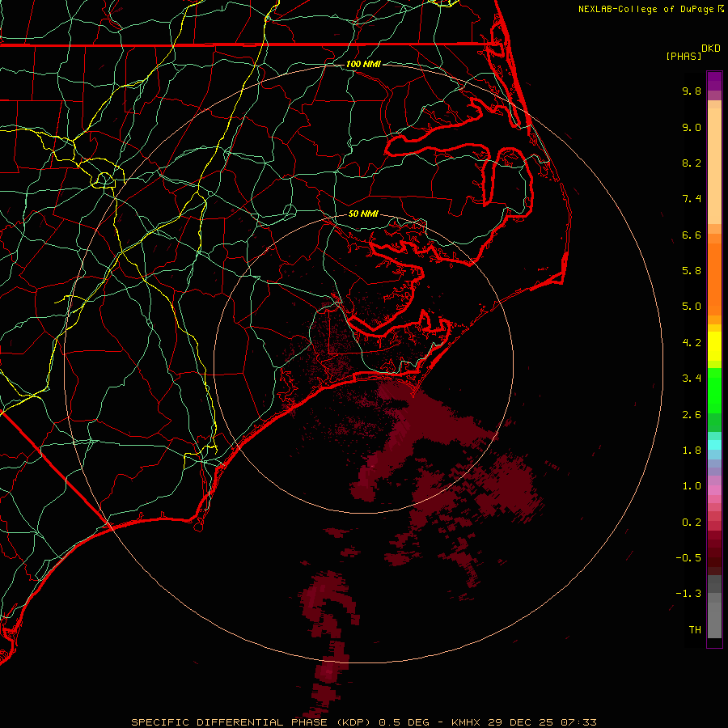
Task: Select the -1.3 legend value
Action: tap(688, 594)
